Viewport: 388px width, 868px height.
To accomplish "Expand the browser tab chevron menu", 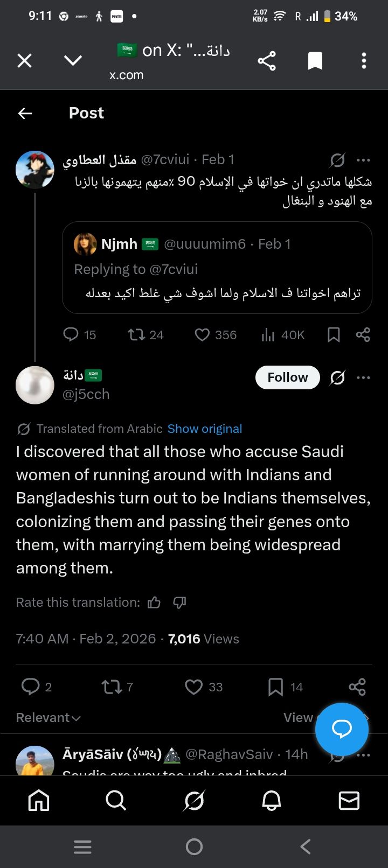I will click(x=73, y=60).
